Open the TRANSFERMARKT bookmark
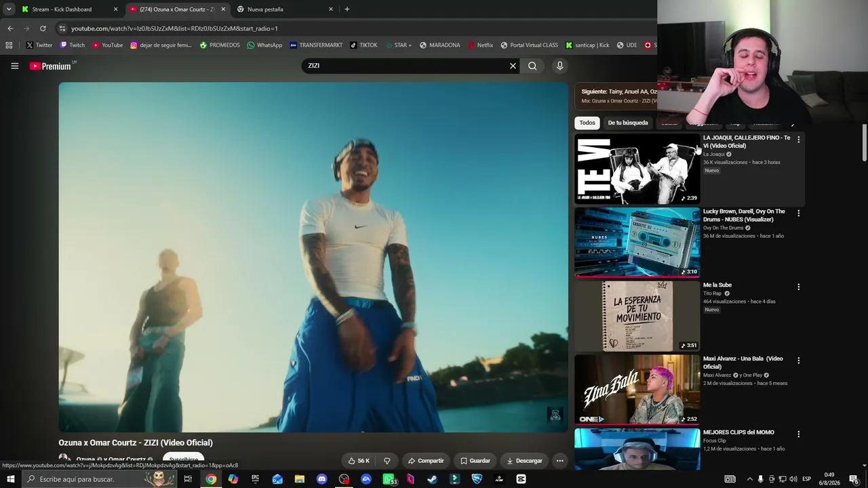868x488 pixels. (316, 45)
